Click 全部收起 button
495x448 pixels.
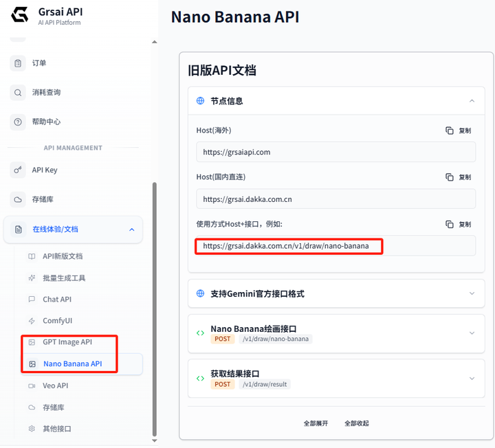356,423
